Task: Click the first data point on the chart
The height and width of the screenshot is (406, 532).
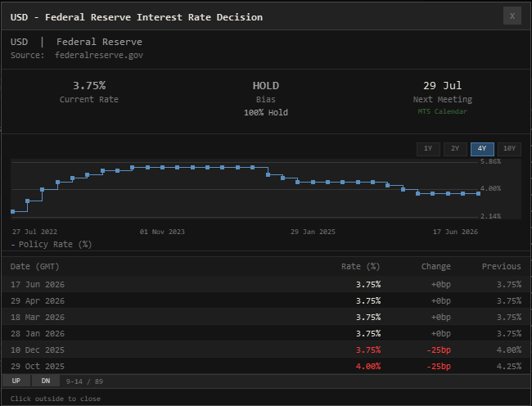Action: [13, 211]
